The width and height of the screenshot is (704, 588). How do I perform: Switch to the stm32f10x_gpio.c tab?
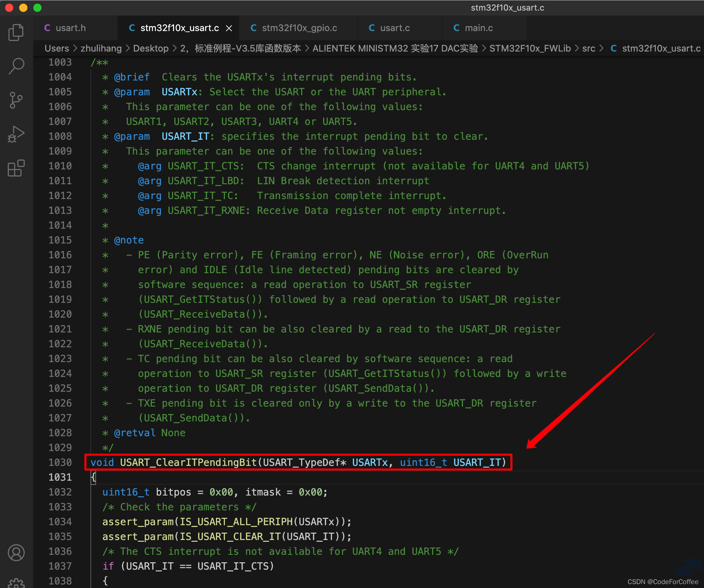click(299, 28)
